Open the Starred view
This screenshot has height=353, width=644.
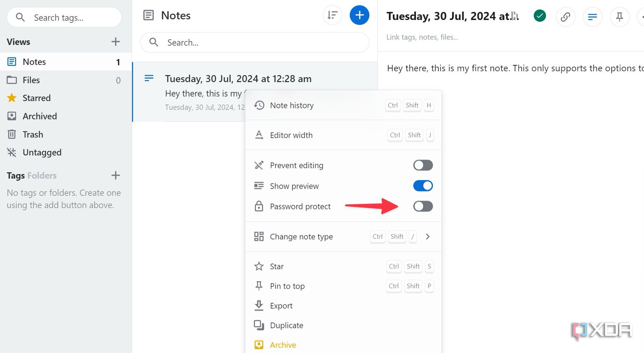click(37, 98)
